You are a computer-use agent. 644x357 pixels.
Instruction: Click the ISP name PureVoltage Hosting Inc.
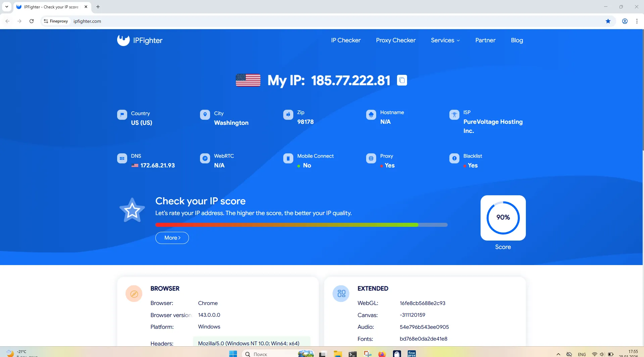tap(493, 126)
